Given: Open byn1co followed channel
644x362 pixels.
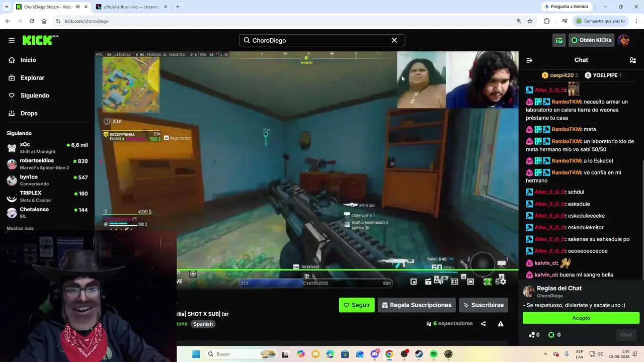Looking at the screenshot, I should (47, 180).
